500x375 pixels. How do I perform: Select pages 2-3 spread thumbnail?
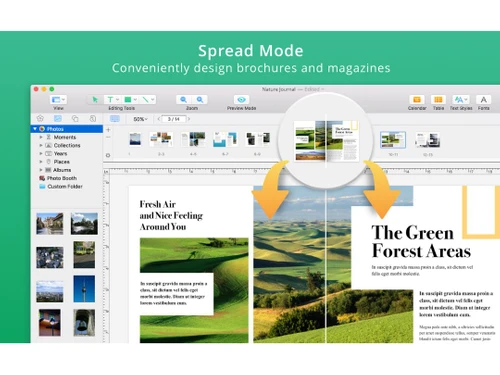[x=161, y=139]
